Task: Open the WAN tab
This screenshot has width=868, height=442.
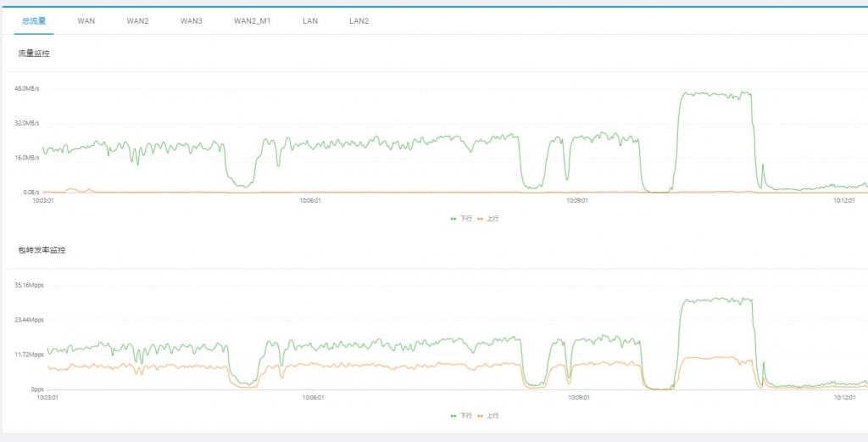Action: (x=86, y=20)
